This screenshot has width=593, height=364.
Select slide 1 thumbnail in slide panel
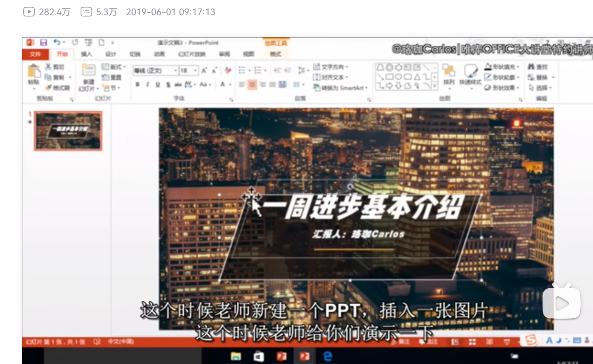(68, 131)
